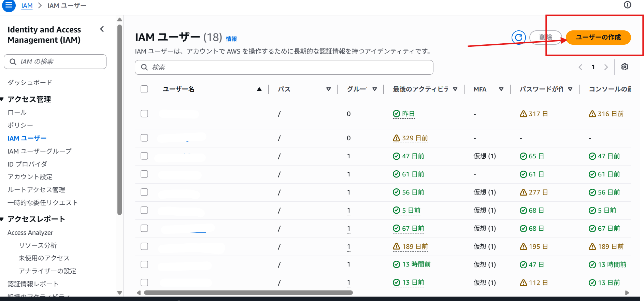
Task: Click the 189 日前 last activity value
Action: click(x=415, y=246)
